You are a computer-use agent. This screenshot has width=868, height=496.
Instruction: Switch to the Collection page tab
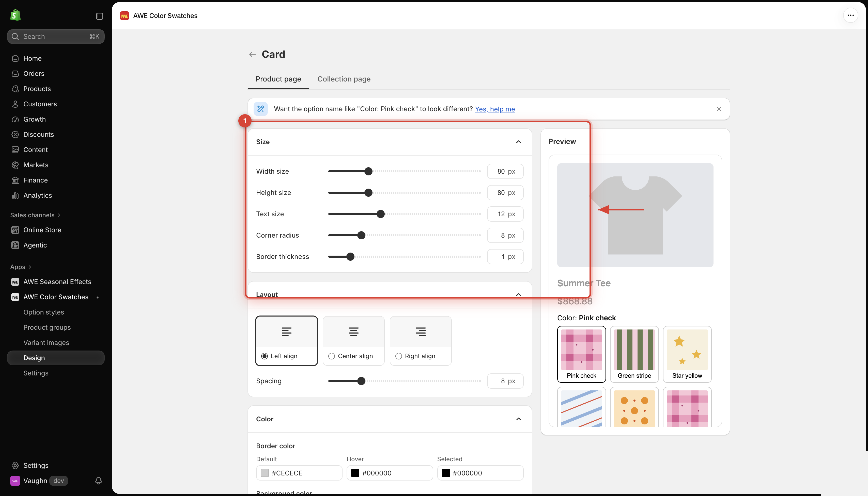click(x=344, y=79)
